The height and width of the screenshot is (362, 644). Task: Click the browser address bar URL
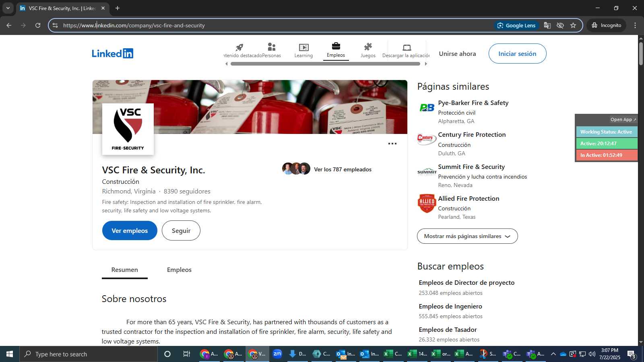tap(134, 25)
